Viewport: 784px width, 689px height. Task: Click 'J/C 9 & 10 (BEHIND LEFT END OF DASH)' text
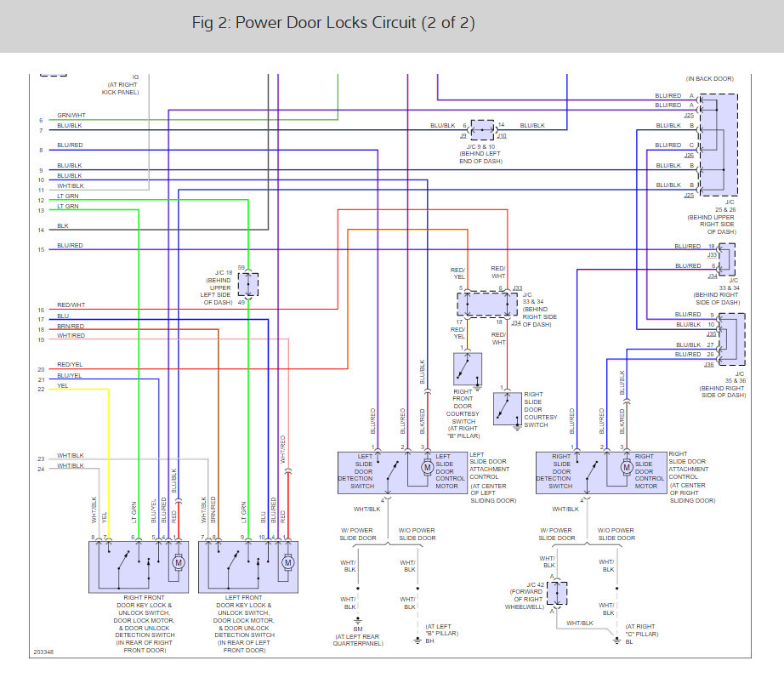click(481, 154)
